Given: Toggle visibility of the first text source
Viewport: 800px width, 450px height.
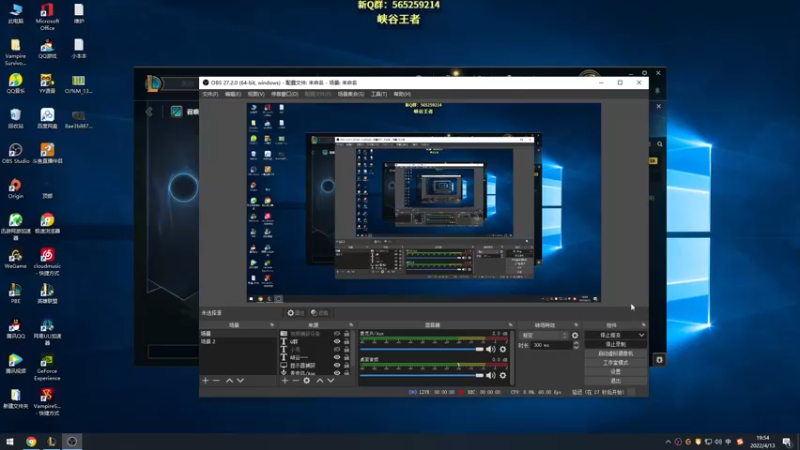Looking at the screenshot, I should click(337, 341).
